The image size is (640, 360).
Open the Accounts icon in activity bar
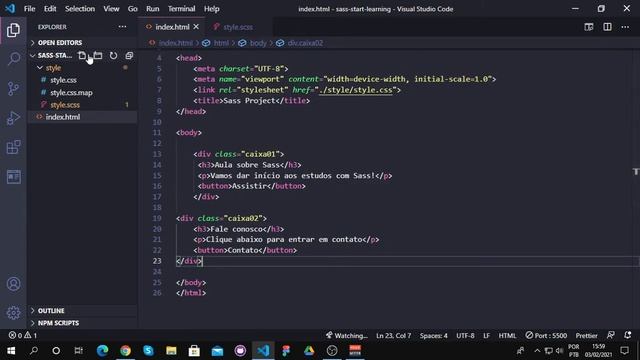(x=13, y=284)
